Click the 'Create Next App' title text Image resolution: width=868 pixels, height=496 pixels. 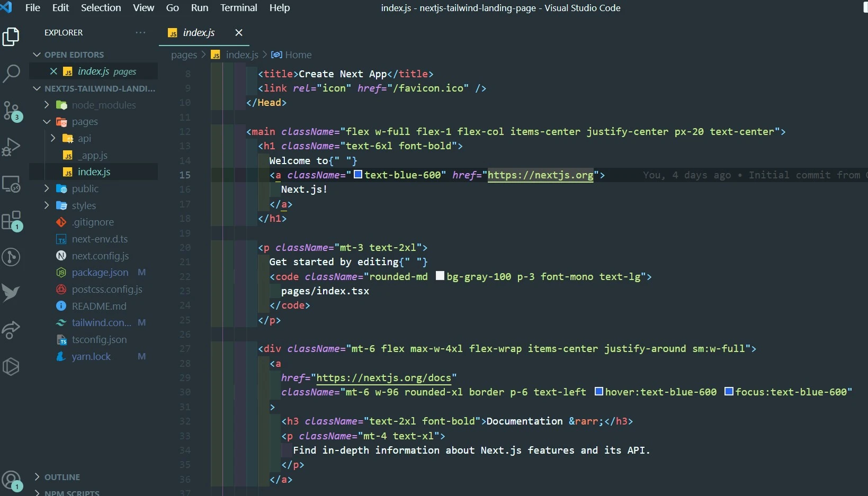point(343,74)
